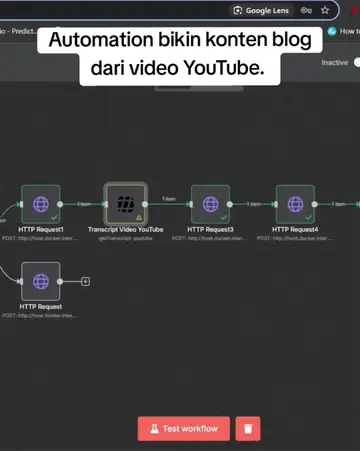
Task: Open Google Lens in address bar
Action: click(261, 11)
